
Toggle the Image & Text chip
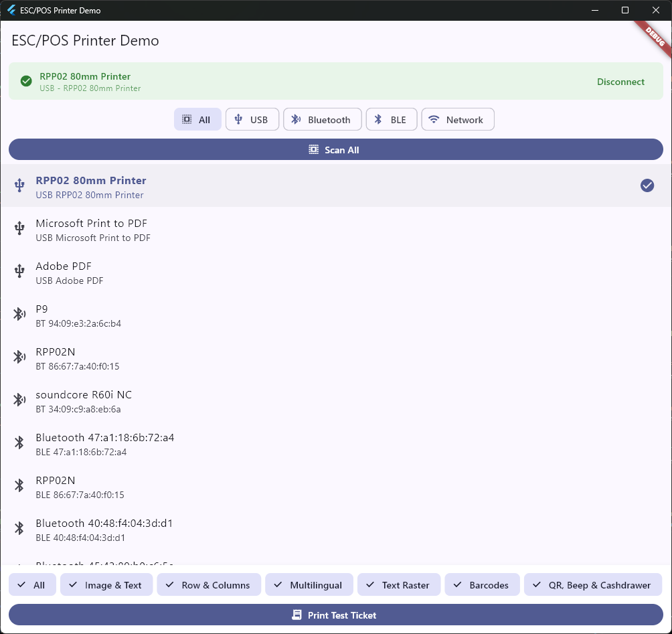(x=106, y=584)
